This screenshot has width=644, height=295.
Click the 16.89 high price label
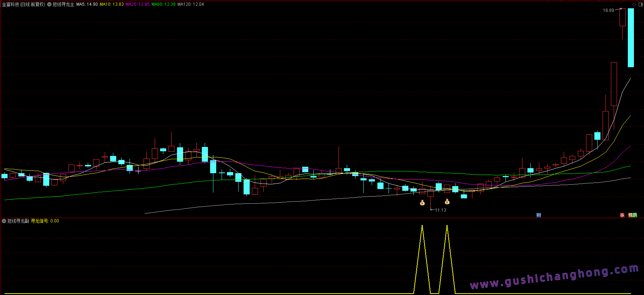608,10
